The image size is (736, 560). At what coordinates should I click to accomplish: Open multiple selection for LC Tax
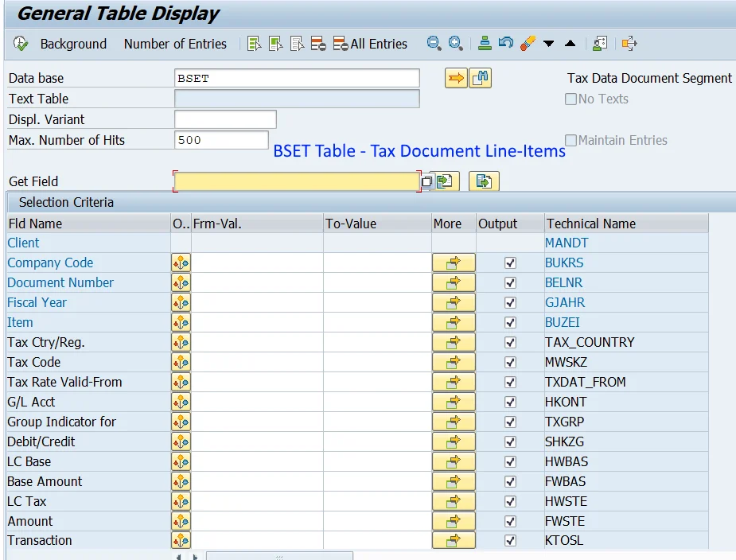pos(454,502)
